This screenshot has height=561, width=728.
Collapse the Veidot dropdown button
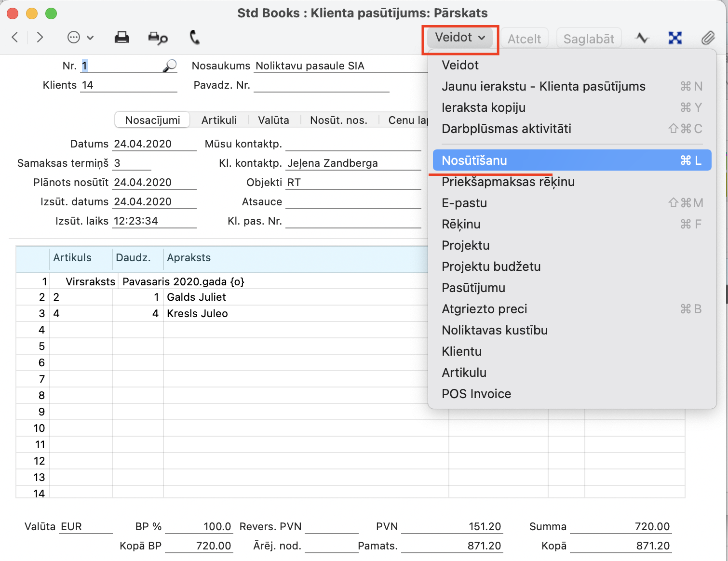pyautogui.click(x=460, y=38)
